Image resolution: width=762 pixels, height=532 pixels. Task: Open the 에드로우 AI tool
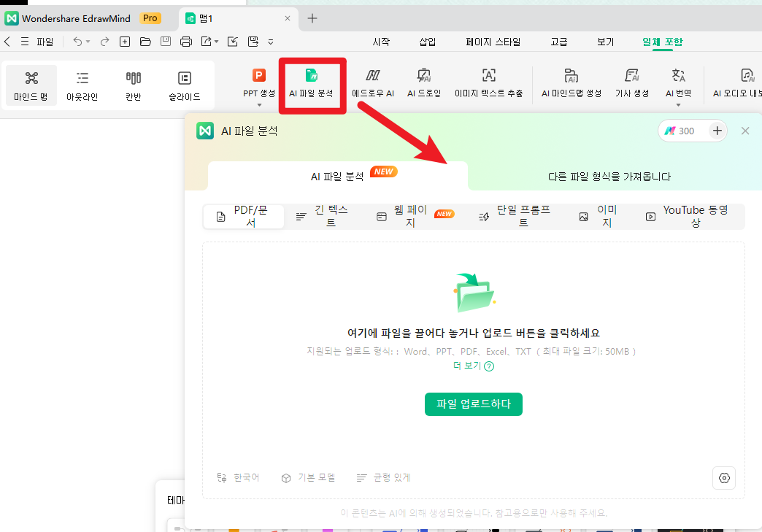[372, 76]
